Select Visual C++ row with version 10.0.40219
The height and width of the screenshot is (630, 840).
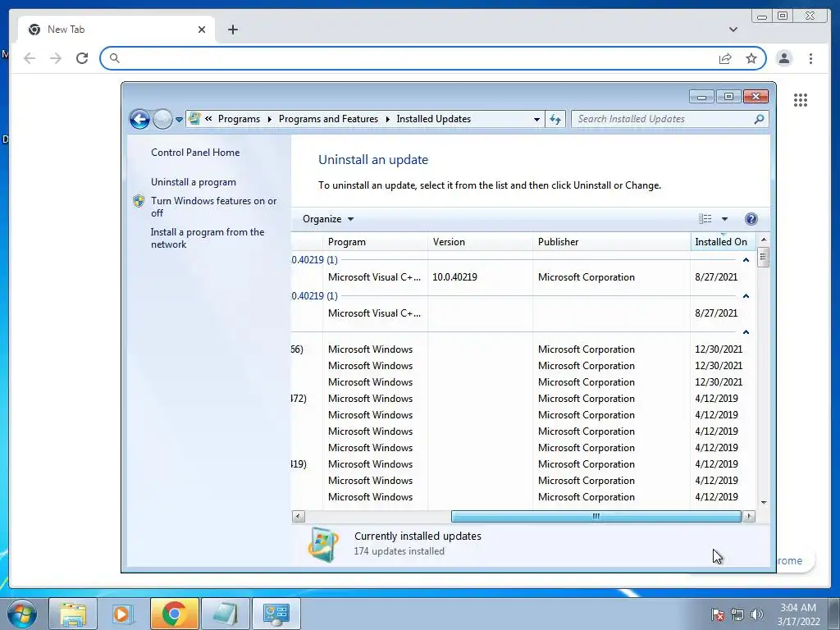(x=523, y=277)
